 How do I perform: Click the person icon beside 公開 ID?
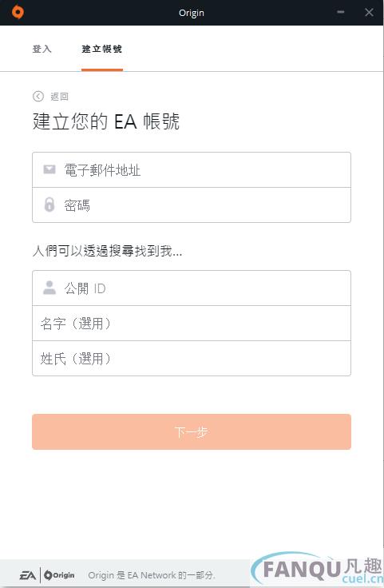tap(49, 288)
